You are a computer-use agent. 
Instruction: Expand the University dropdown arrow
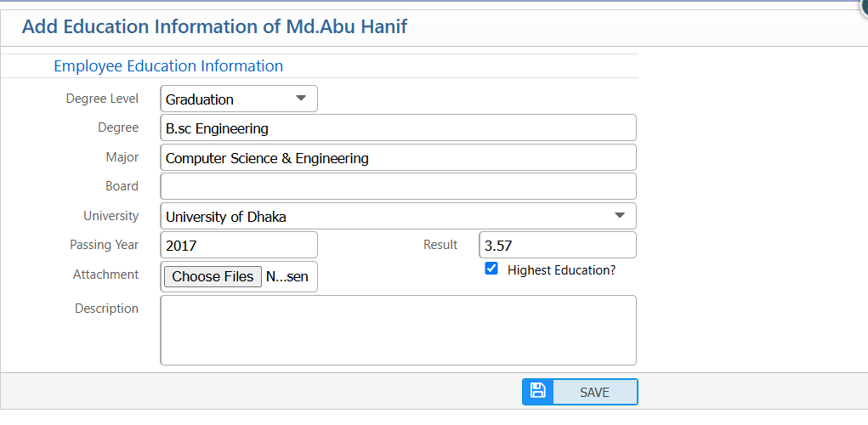tap(620, 215)
